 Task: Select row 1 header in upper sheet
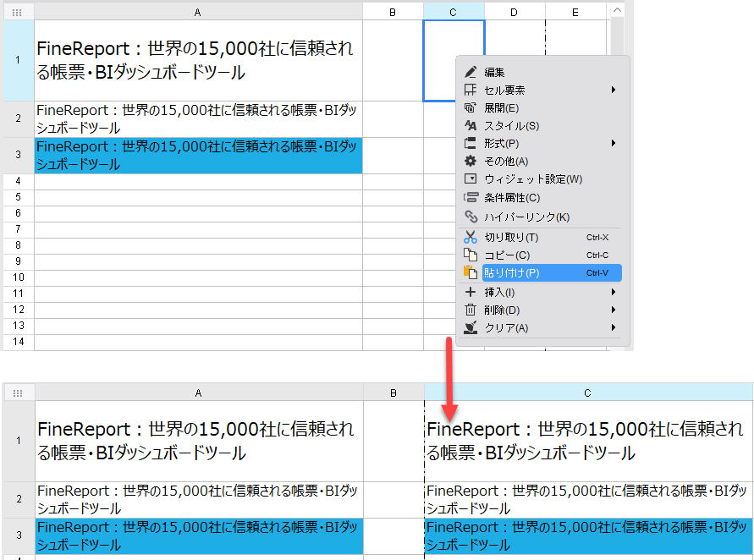(19, 60)
